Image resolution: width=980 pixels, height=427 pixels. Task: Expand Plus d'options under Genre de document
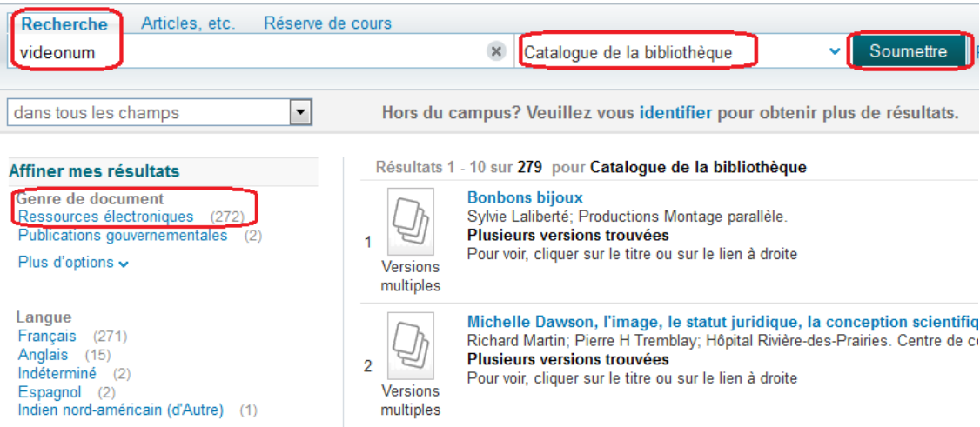tap(74, 263)
